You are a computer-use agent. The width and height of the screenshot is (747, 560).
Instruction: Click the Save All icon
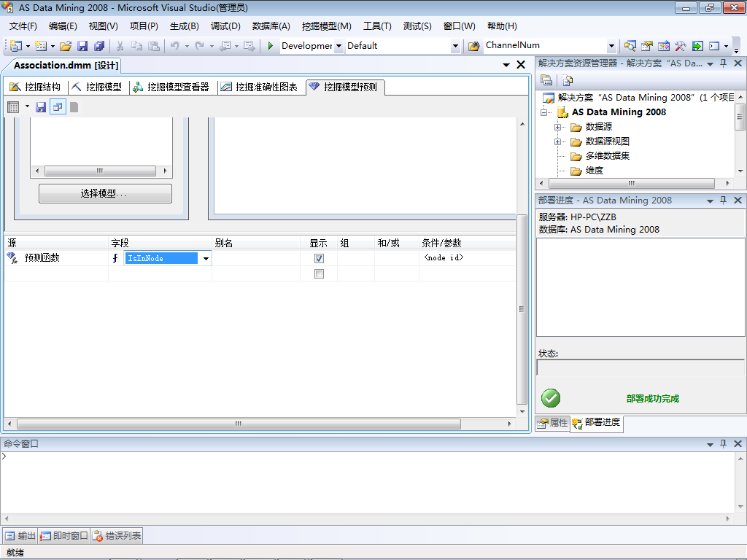[x=99, y=46]
